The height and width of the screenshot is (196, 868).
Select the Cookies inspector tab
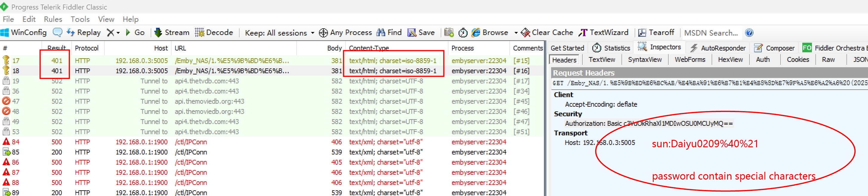tap(798, 60)
